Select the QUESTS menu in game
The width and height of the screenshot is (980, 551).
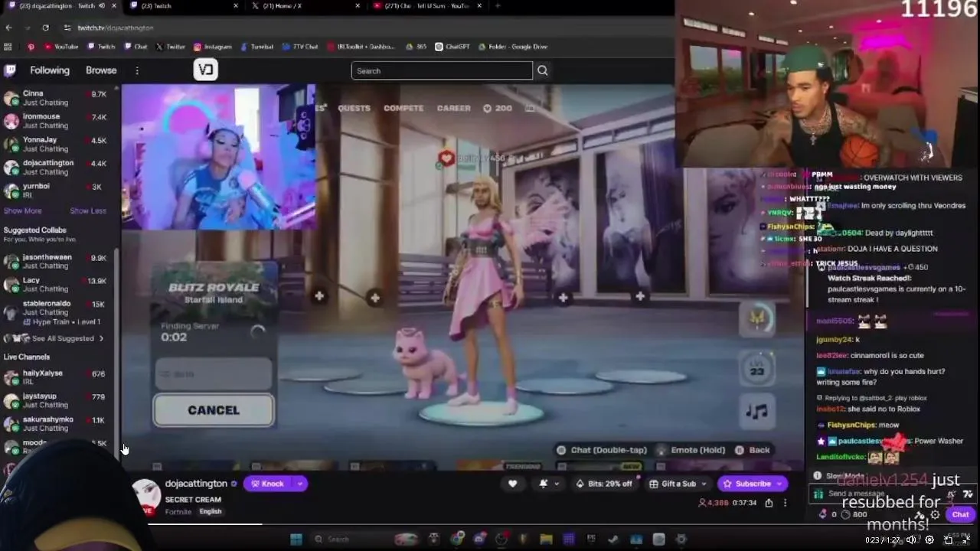pyautogui.click(x=354, y=108)
